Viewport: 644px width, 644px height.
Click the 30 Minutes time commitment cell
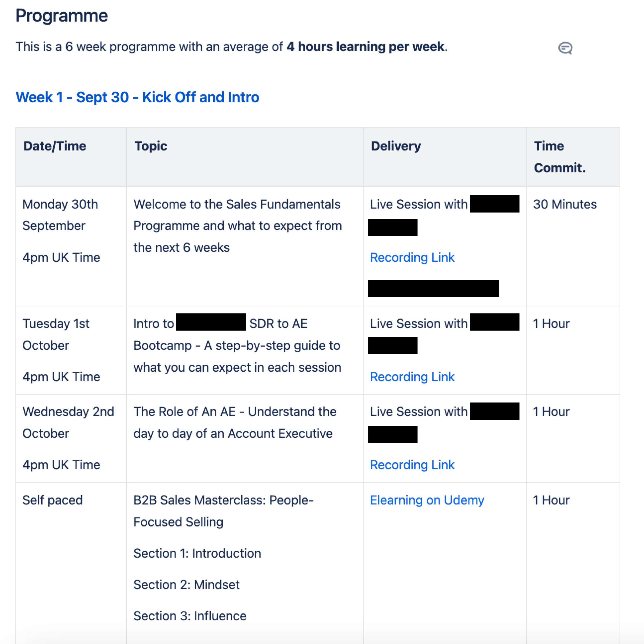coord(565,204)
